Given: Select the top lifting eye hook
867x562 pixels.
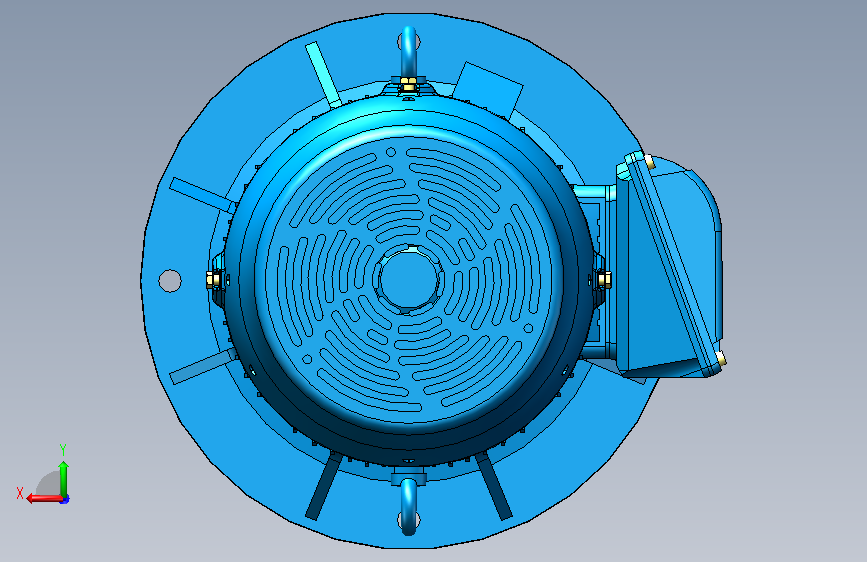Looking at the screenshot, I should [409, 54].
